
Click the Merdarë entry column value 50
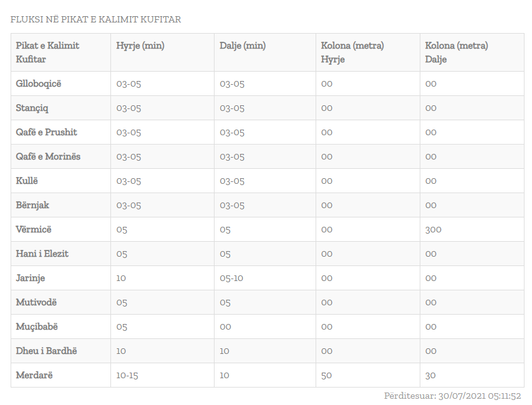point(326,376)
